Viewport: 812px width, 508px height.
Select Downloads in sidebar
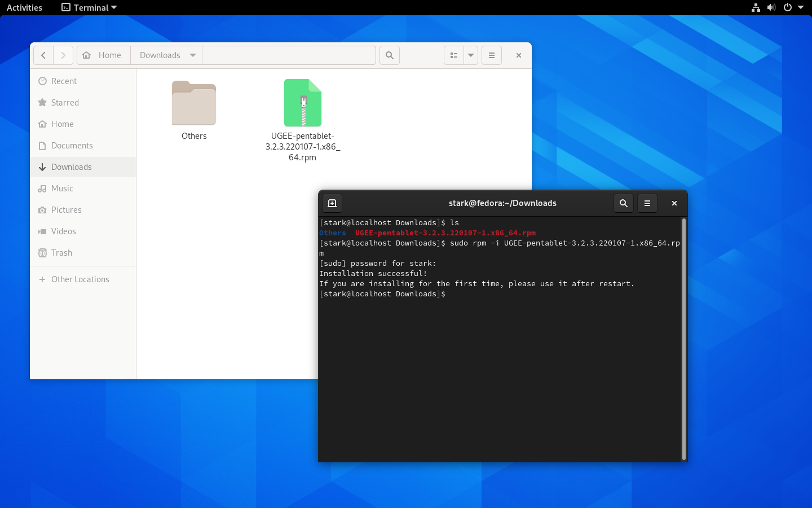[83, 167]
